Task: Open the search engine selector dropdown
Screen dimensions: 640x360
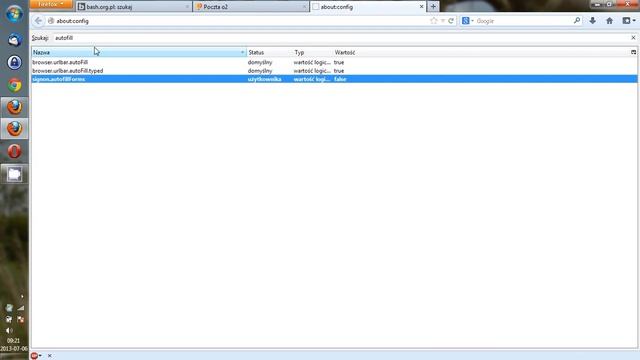Action: click(468, 21)
